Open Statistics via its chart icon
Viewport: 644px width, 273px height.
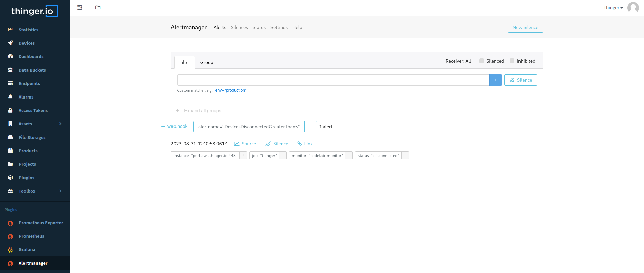point(10,30)
